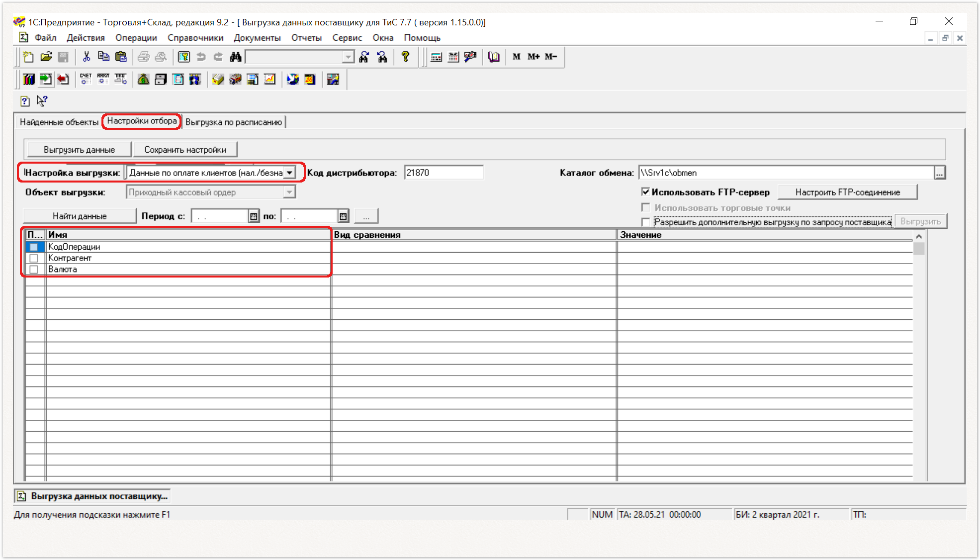Click the Найти данные button
The width and height of the screenshot is (980, 560).
coord(80,216)
